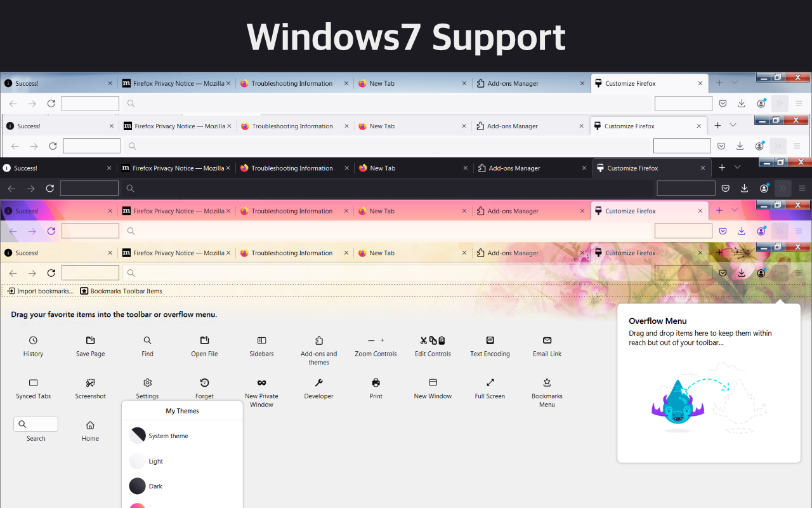Close the Customize Firefox tab in the pink-theme window
Viewport: 812px width, 508px height.
click(x=700, y=211)
